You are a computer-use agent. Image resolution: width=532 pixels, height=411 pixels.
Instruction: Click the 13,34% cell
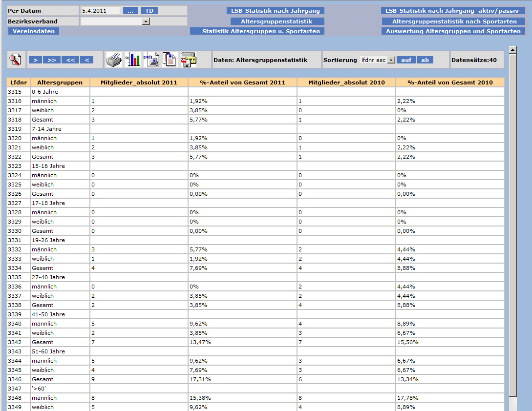[x=450, y=379]
